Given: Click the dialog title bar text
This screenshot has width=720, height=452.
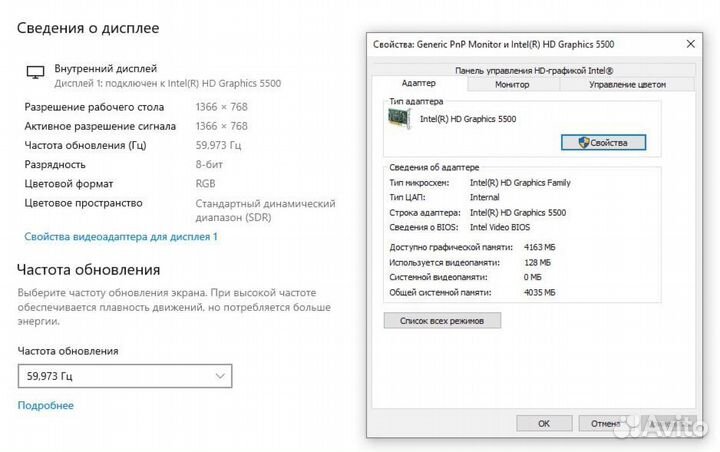Looking at the screenshot, I should [x=494, y=45].
